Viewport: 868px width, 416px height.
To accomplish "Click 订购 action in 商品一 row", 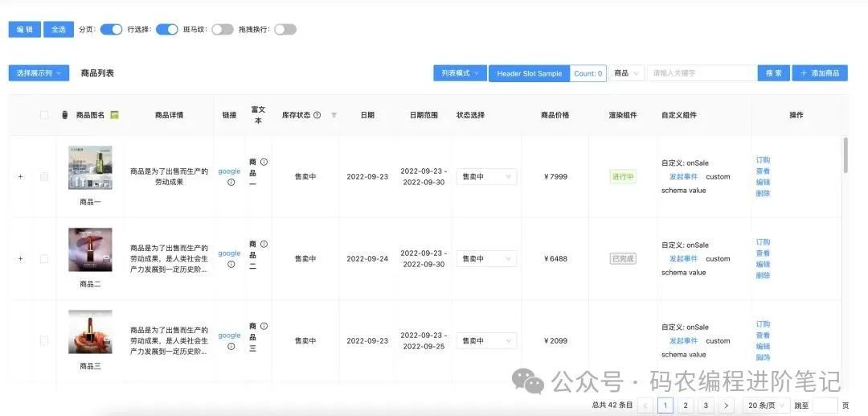I will pos(763,159).
